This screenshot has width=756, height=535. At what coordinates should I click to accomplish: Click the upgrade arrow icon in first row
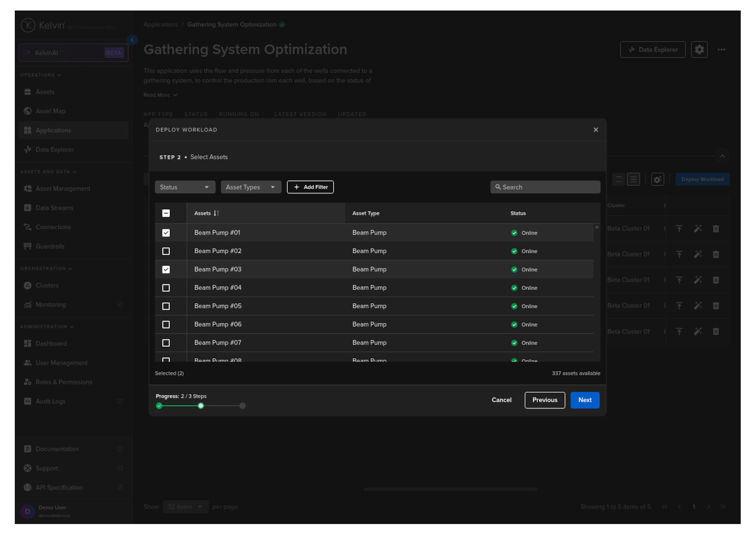(x=679, y=229)
